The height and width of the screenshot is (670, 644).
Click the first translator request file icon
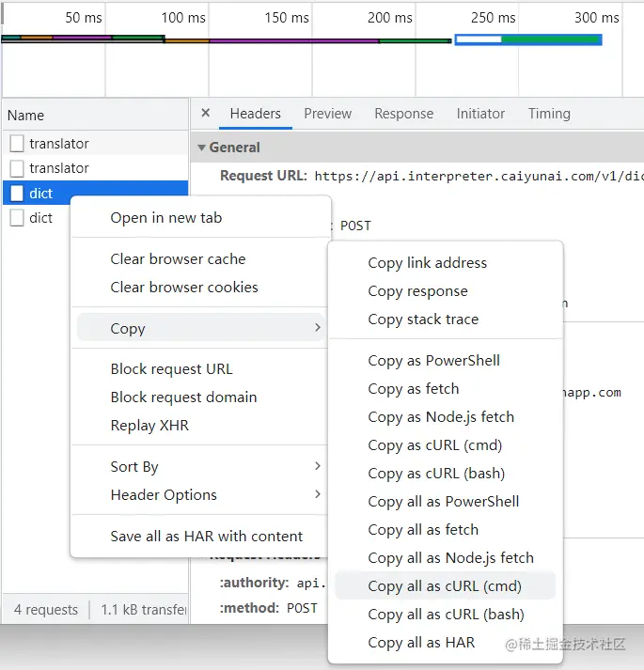tap(17, 144)
